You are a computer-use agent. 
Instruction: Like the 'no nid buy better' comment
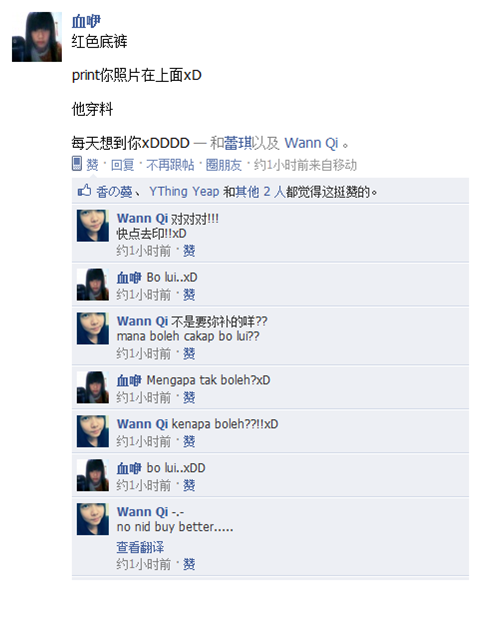click(189, 564)
